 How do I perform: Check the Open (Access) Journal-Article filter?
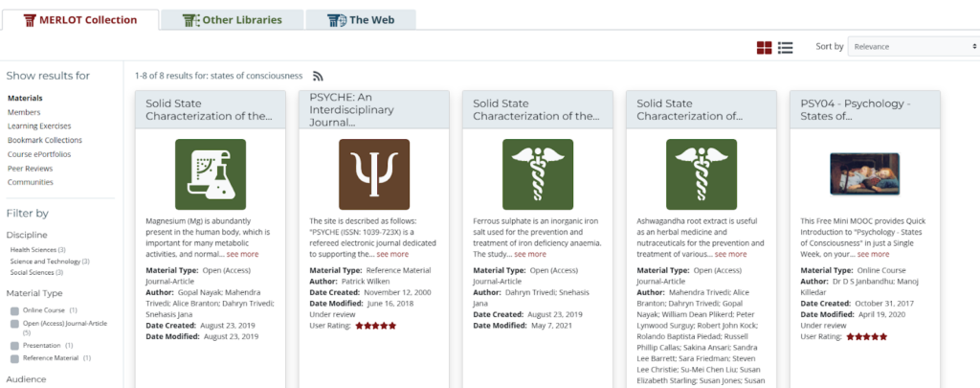(x=14, y=324)
